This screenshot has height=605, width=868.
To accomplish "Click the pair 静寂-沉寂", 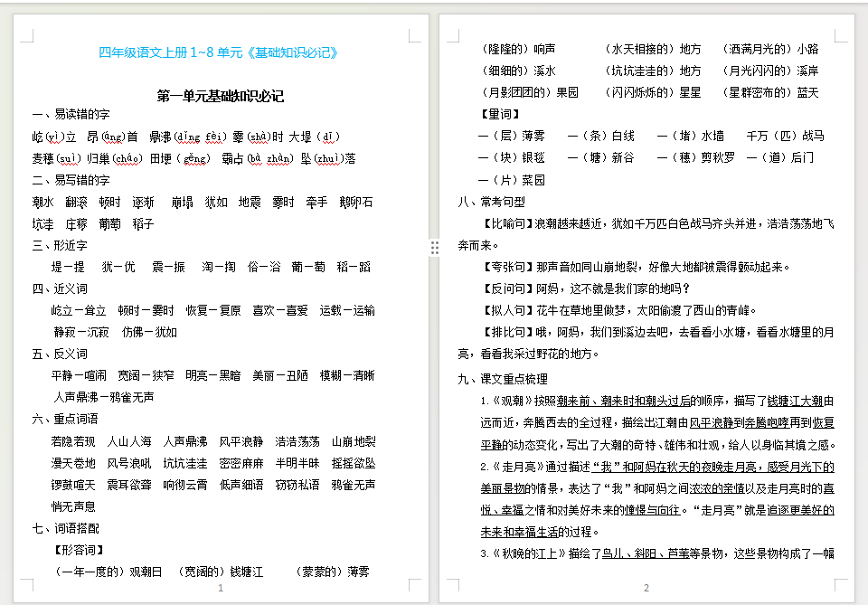I will (81, 332).
